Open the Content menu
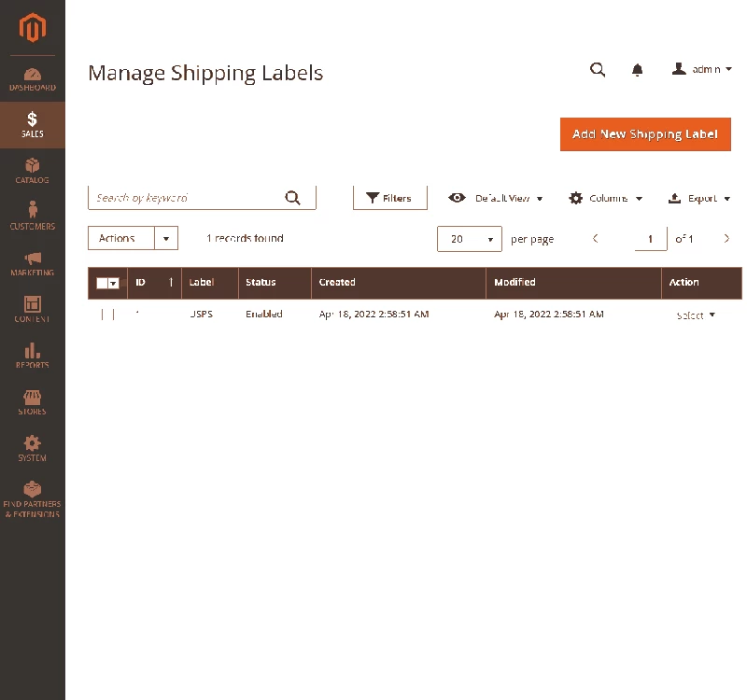The image size is (747, 700). [33, 310]
